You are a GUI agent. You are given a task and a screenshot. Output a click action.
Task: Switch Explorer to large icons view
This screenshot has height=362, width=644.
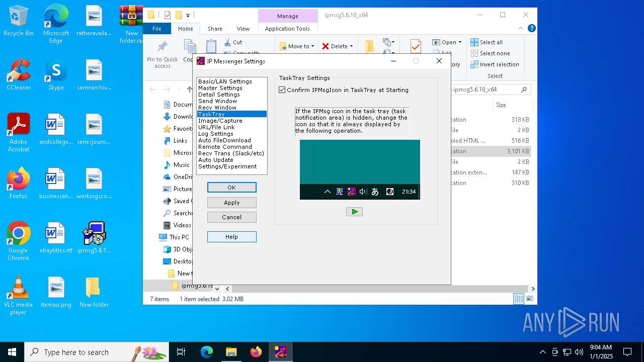529,299
